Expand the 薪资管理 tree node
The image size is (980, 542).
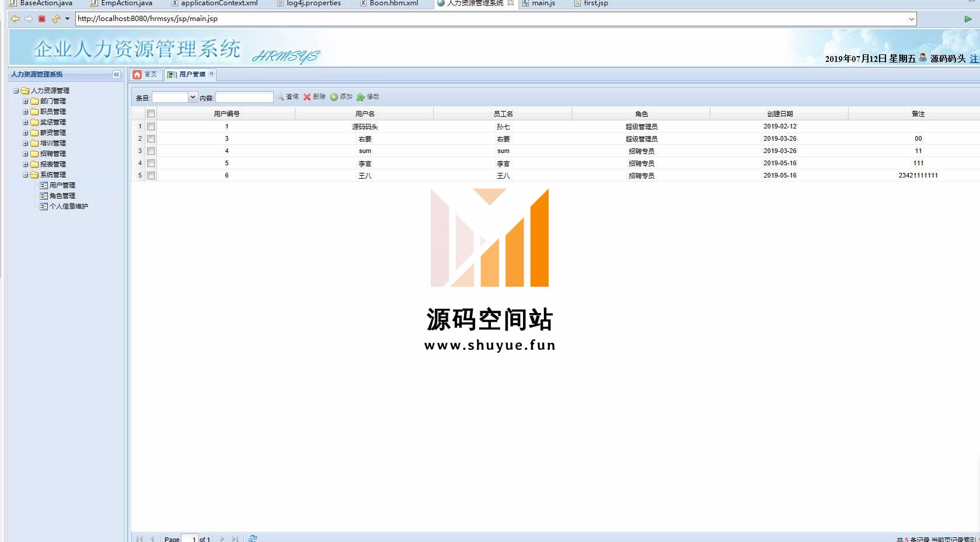26,133
